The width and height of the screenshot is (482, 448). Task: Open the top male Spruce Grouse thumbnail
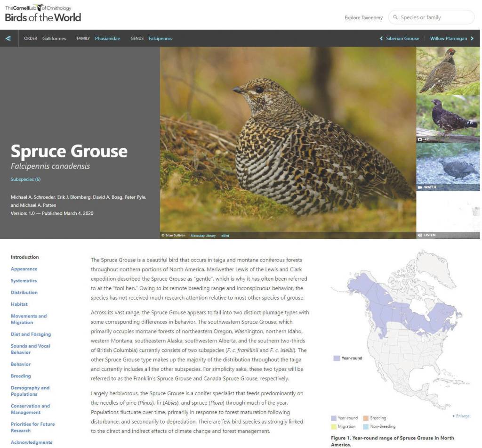(448, 71)
